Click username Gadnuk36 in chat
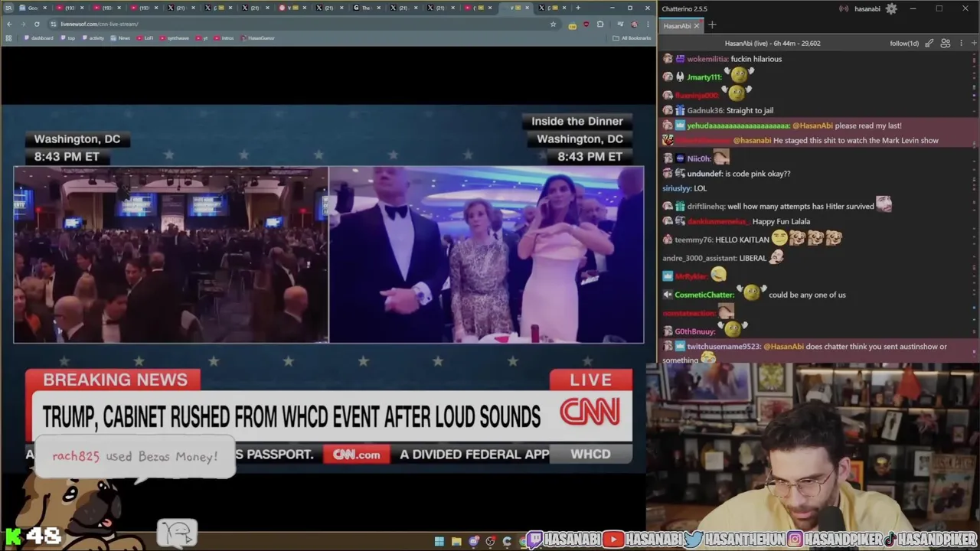The height and width of the screenshot is (551, 980). (x=705, y=111)
